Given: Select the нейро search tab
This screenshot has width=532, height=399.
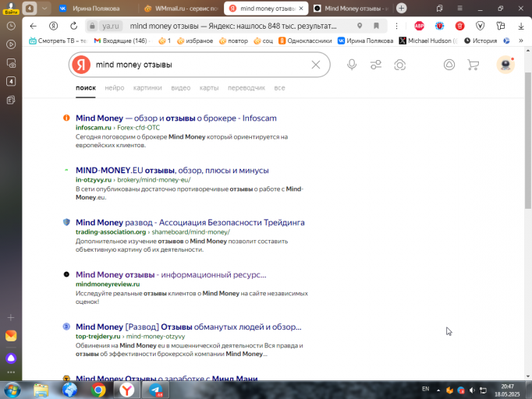Looking at the screenshot, I should point(115,88).
